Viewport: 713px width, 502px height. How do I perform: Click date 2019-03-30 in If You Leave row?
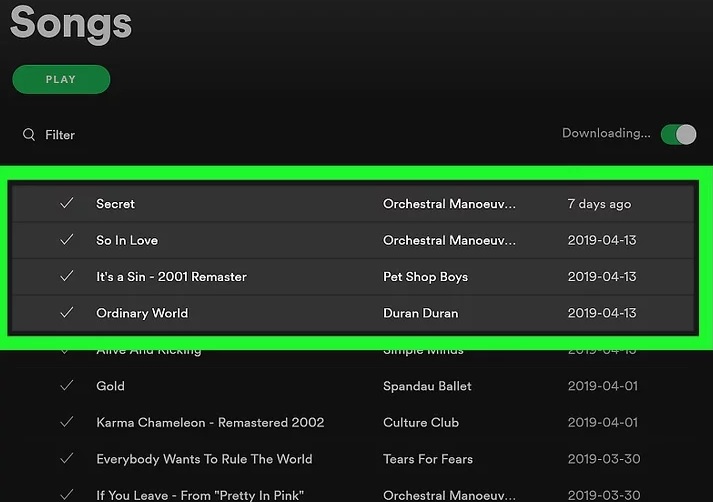coord(604,495)
